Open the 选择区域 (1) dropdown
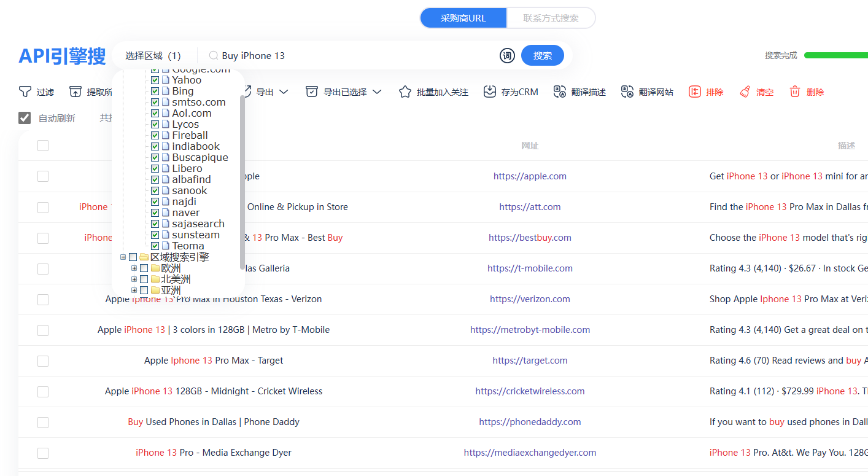The height and width of the screenshot is (476, 868). click(x=153, y=55)
